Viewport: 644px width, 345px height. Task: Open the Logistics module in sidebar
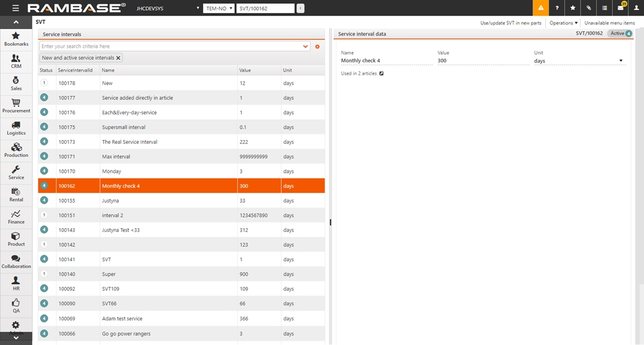tap(16, 128)
